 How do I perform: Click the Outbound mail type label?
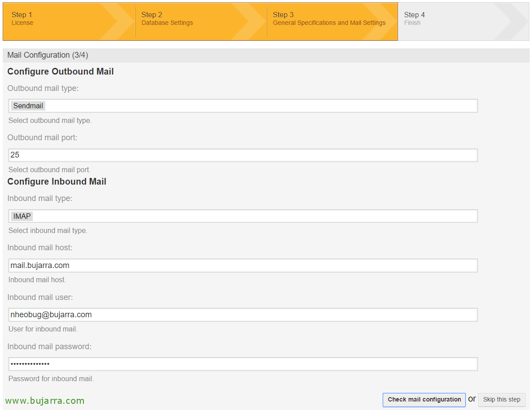pos(43,88)
